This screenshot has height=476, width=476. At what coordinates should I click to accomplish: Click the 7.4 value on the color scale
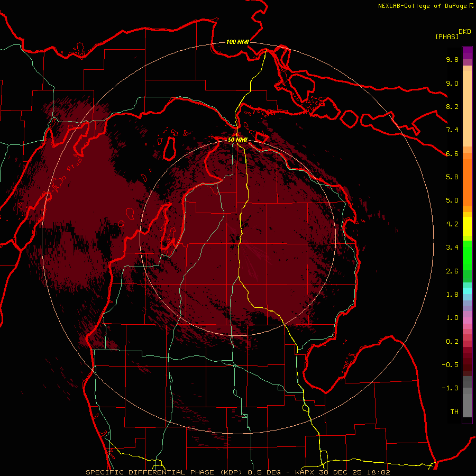coord(452,130)
